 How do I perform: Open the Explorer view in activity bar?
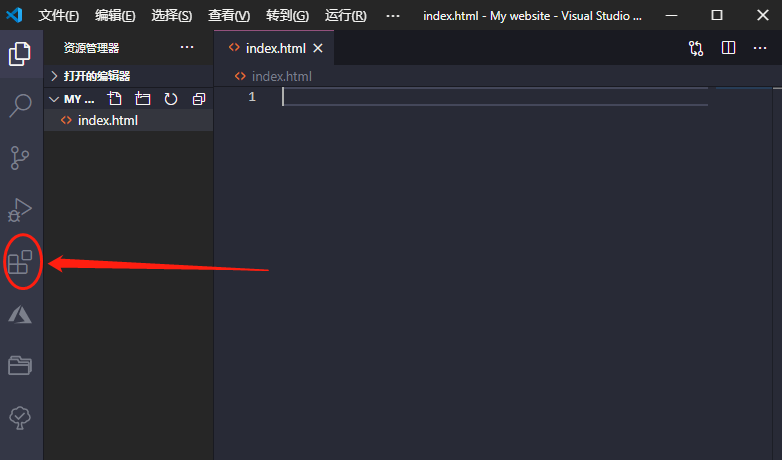(20, 54)
